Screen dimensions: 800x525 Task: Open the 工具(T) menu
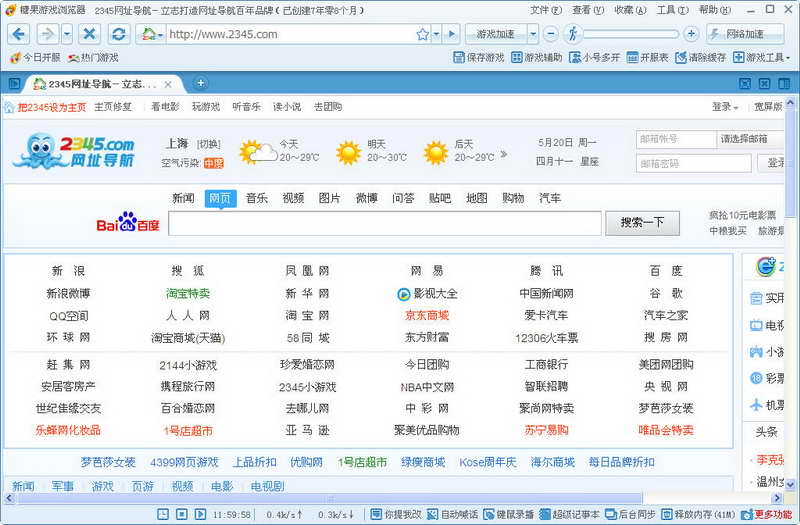coord(672,10)
